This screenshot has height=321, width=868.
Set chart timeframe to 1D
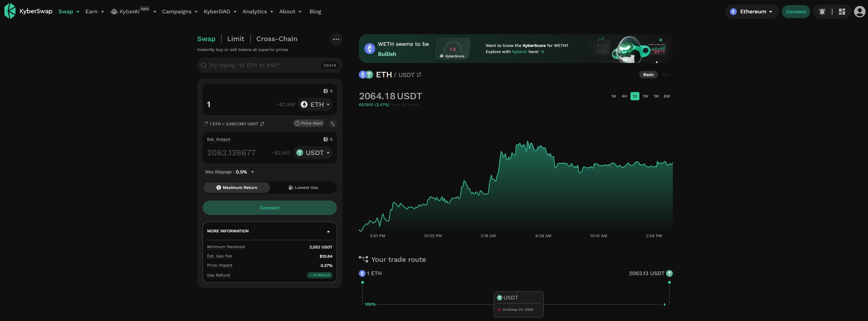click(635, 96)
